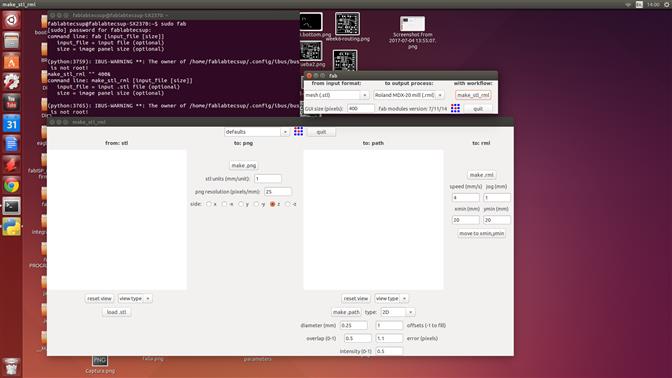Open the blue document launcher icon

(12, 144)
